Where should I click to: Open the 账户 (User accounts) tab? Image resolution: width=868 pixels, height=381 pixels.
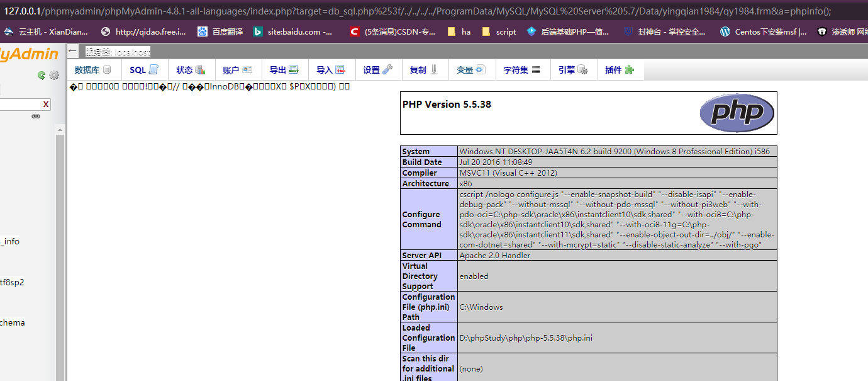tap(237, 70)
